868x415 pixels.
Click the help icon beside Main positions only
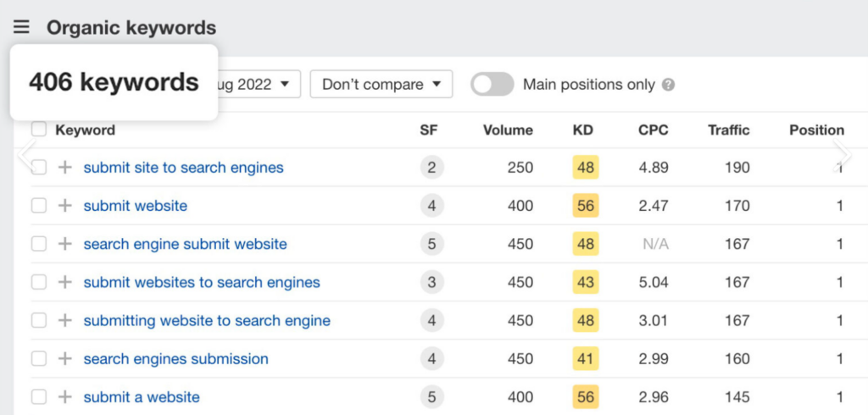tap(669, 85)
